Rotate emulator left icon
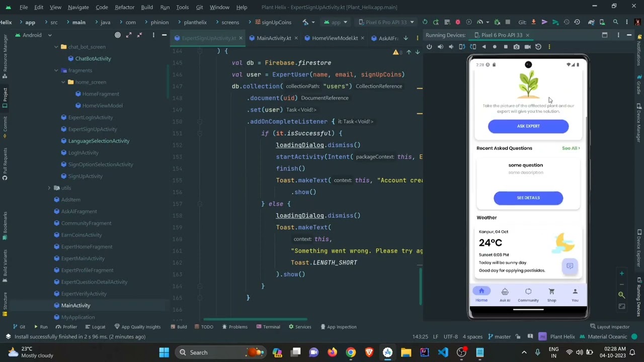 [x=462, y=47]
